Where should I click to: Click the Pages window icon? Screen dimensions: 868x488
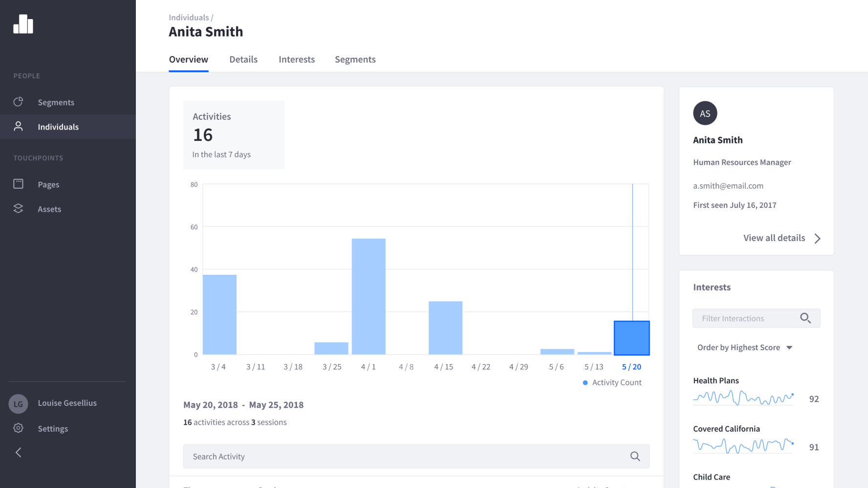pos(18,184)
